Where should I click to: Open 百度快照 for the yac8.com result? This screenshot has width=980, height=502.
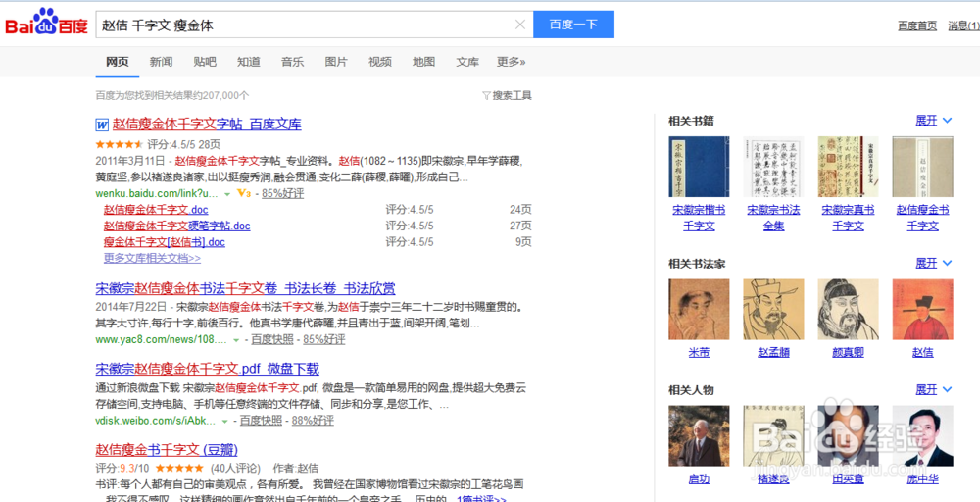point(271,339)
